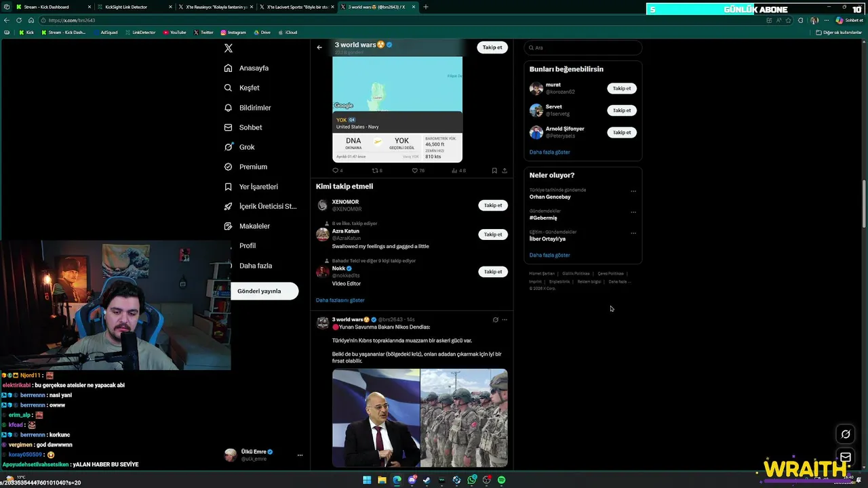Viewport: 868px width, 488px height.
Task: Go back with profile header arrow
Action: [x=319, y=47]
